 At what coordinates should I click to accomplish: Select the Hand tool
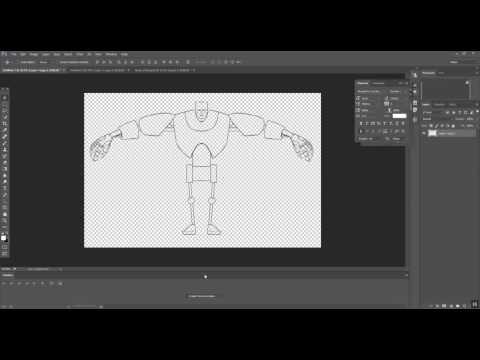tap(5, 214)
